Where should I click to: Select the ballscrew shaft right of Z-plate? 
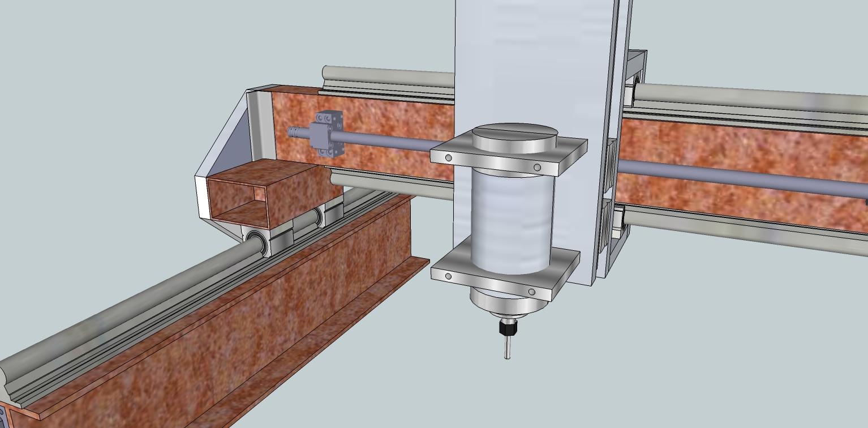[736, 178]
